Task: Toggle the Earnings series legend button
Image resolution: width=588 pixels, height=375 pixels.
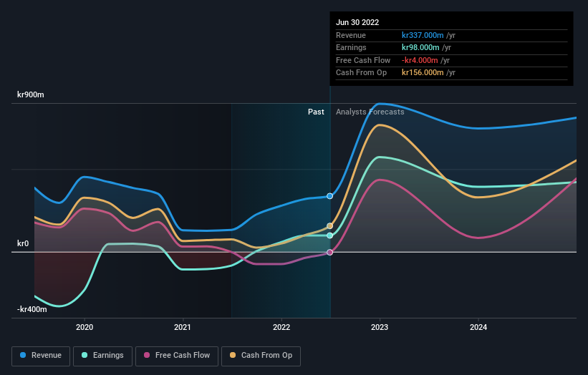Action: pyautogui.click(x=102, y=356)
